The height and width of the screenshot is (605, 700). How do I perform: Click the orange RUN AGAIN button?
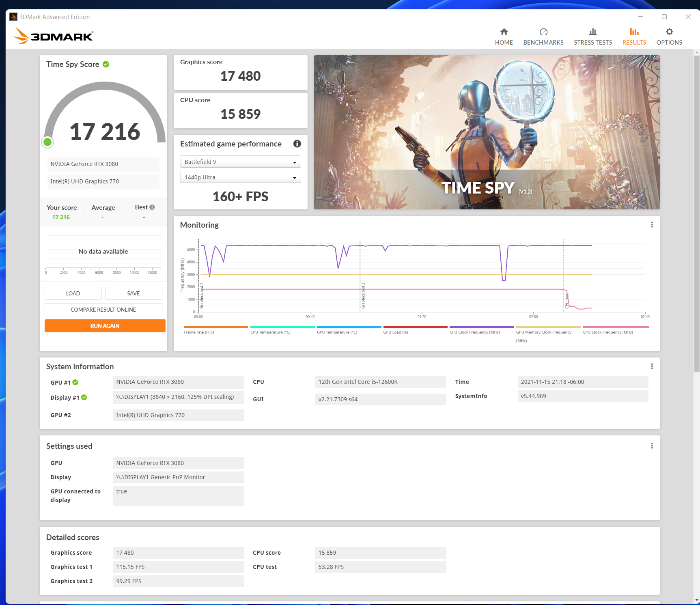tap(105, 326)
